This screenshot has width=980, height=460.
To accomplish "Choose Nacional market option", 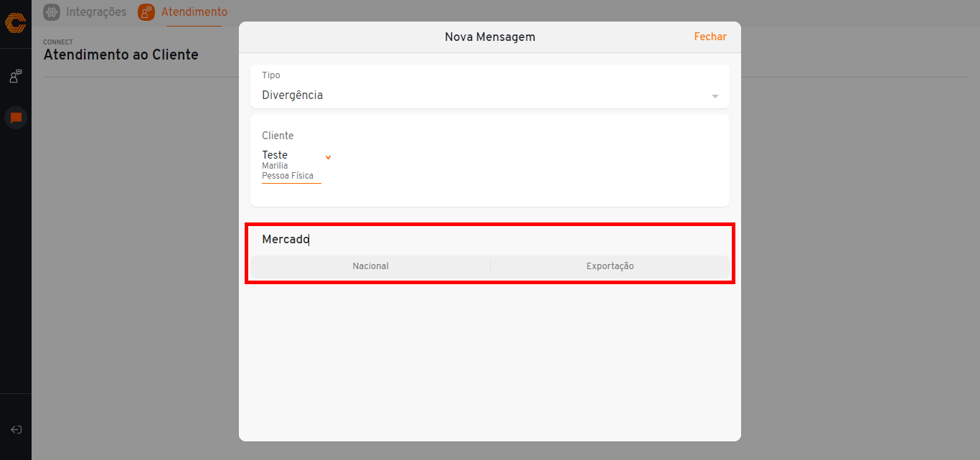I will tap(370, 266).
